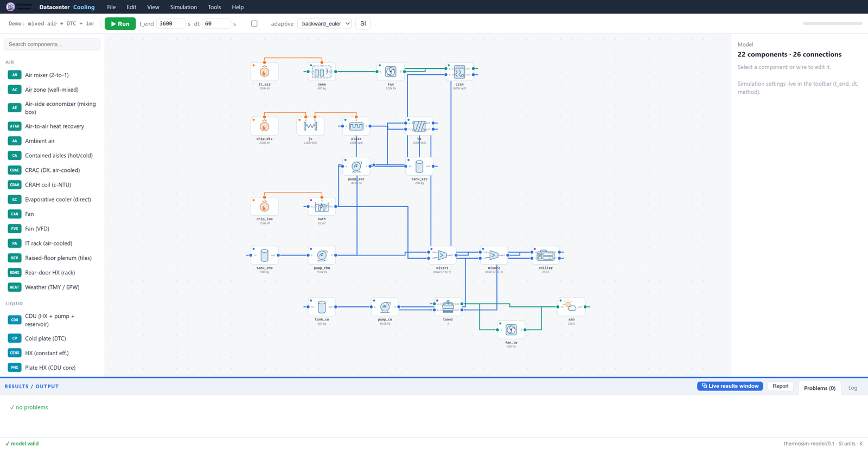Select the hx heat exchanger node
Viewport: 868px width, 449px height.
tap(419, 126)
